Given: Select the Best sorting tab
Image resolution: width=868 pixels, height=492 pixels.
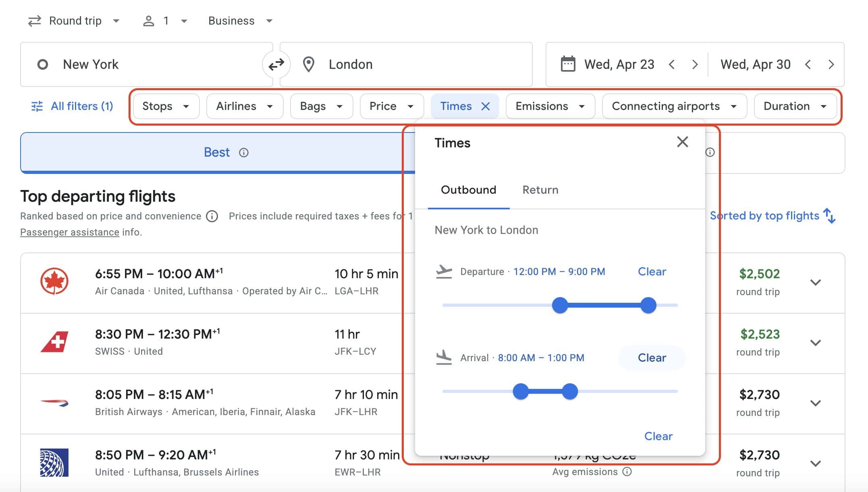Looking at the screenshot, I should [217, 153].
